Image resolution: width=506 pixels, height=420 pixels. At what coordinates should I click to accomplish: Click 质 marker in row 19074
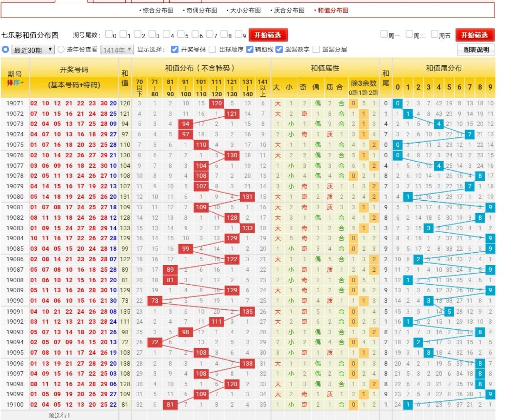click(330, 134)
